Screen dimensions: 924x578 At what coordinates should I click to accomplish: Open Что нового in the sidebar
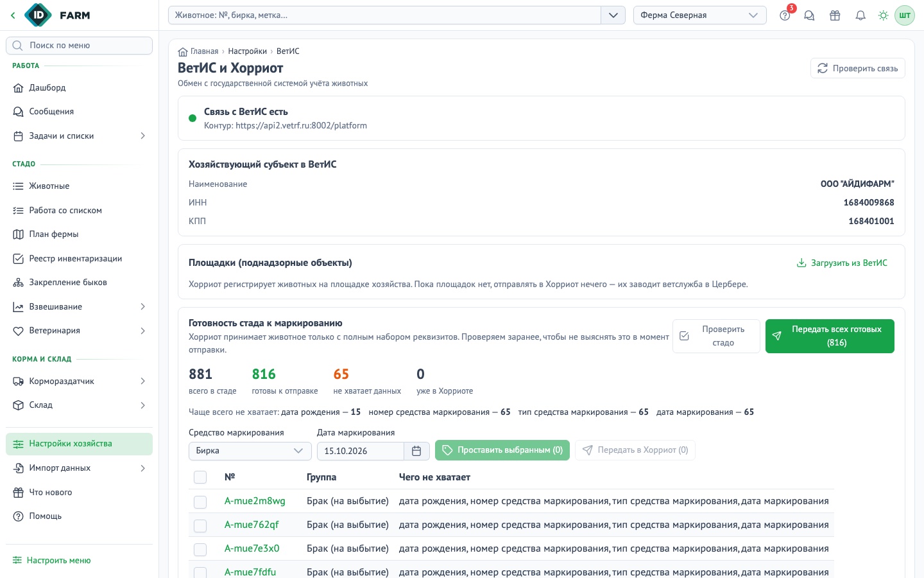[79, 493]
